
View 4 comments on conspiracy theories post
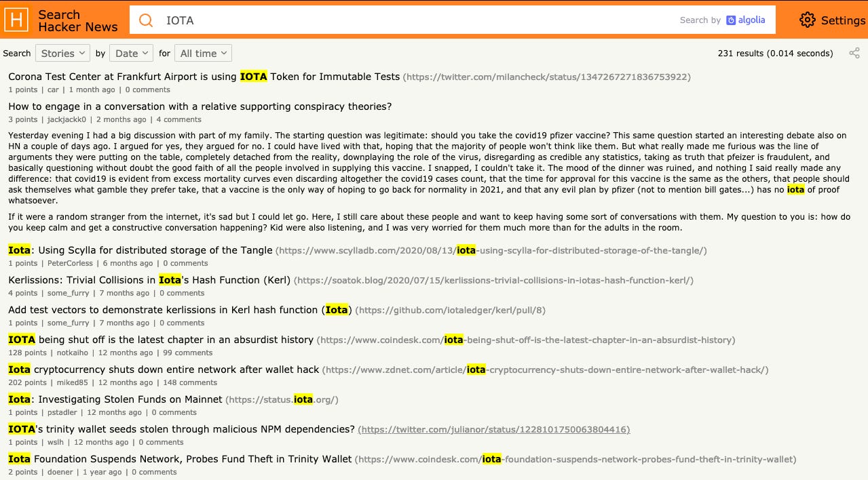tap(178, 119)
